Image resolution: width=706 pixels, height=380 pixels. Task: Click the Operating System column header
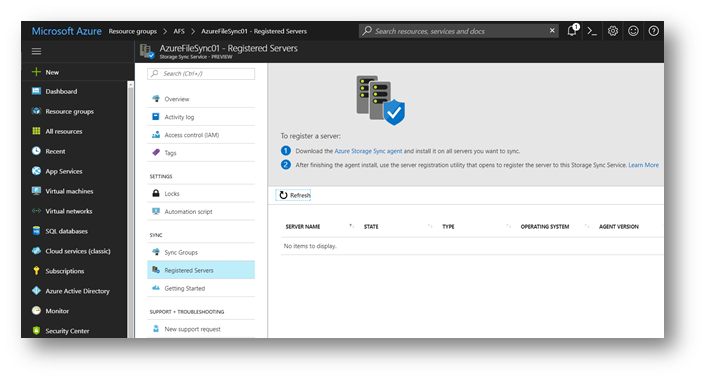(x=545, y=226)
